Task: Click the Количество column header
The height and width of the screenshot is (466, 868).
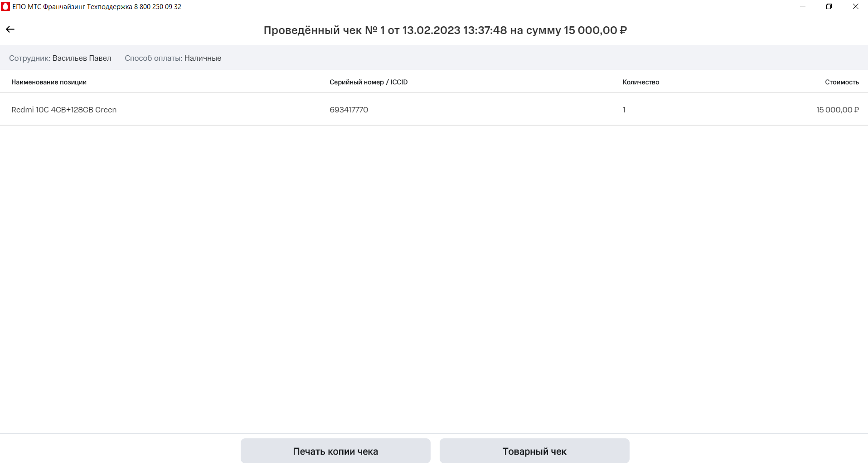Action: pyautogui.click(x=641, y=82)
